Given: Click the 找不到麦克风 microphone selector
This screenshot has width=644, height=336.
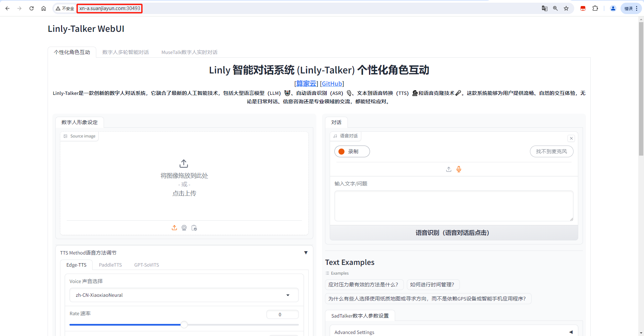Looking at the screenshot, I should tap(551, 151).
